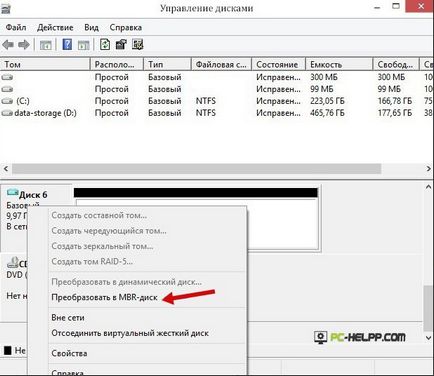
Task: Click the Back arrow toolbar icon
Action: [8, 44]
